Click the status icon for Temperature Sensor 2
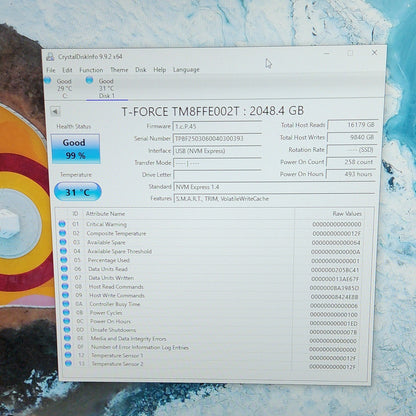The width and height of the screenshot is (416, 416). (x=69, y=364)
